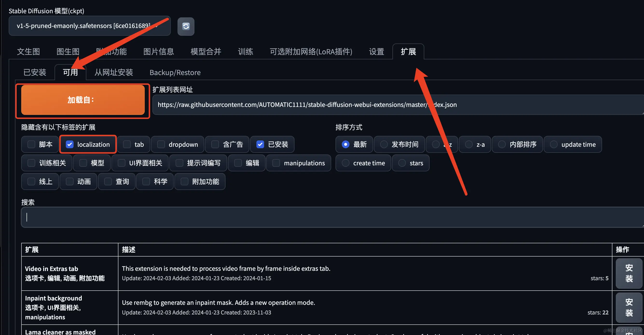Check the manipulations tag checkbox

pyautogui.click(x=276, y=163)
